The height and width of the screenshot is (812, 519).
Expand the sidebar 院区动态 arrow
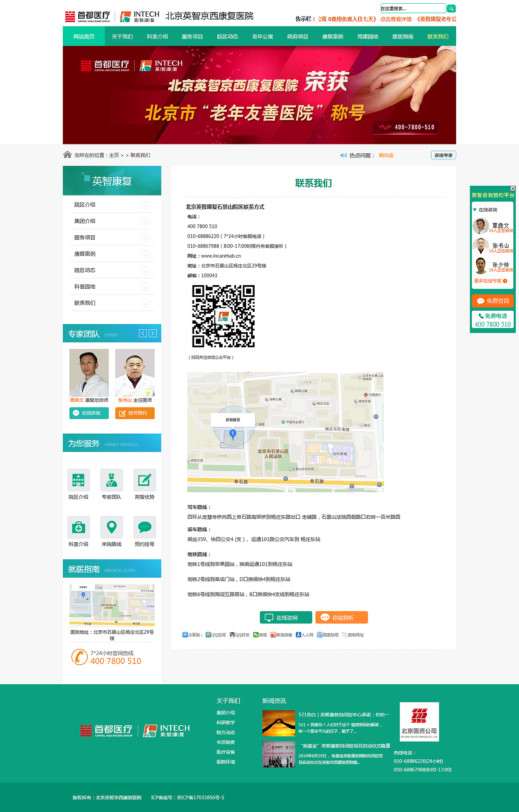[x=146, y=271]
